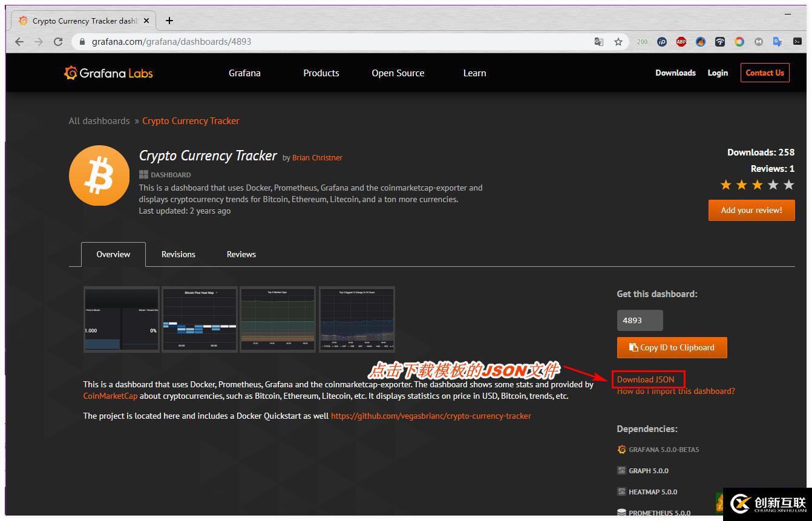Open the Top 5 Market Caps thumbnail
This screenshot has height=521, width=812.
coord(278,319)
